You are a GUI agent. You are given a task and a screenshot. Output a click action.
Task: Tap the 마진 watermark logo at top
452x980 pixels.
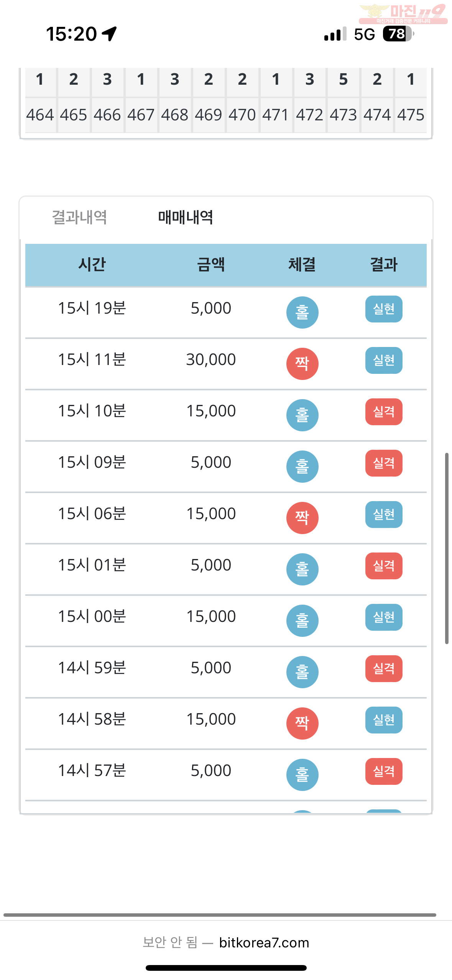[403, 14]
